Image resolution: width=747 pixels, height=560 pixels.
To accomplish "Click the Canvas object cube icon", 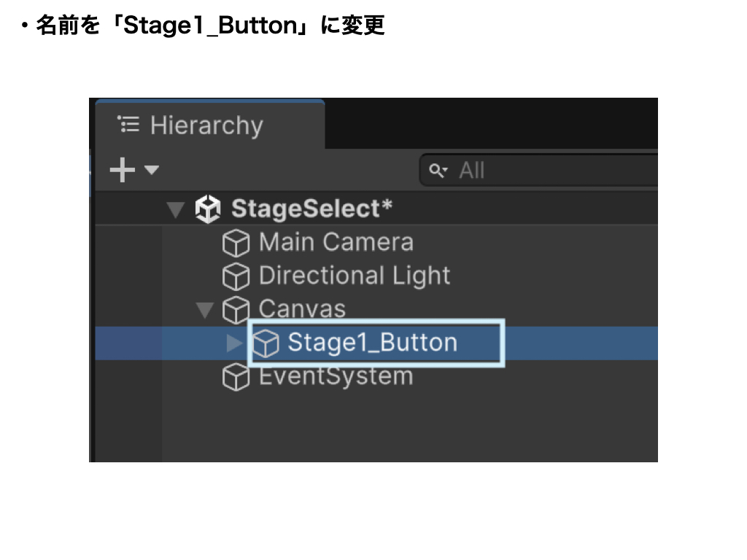I will (x=235, y=310).
